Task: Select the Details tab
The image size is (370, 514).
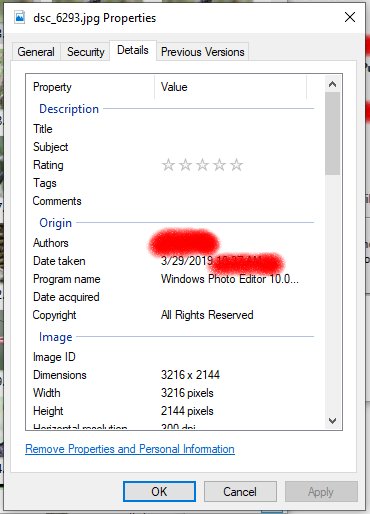Action: pos(133,50)
